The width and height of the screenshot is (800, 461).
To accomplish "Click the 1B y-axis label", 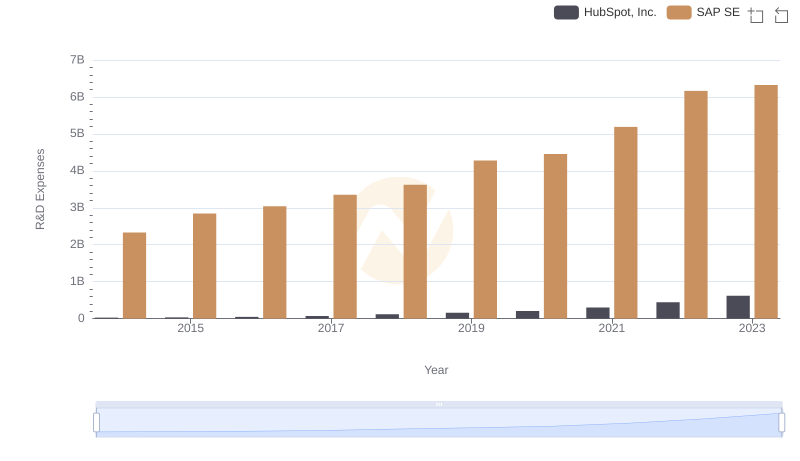I will [x=77, y=281].
